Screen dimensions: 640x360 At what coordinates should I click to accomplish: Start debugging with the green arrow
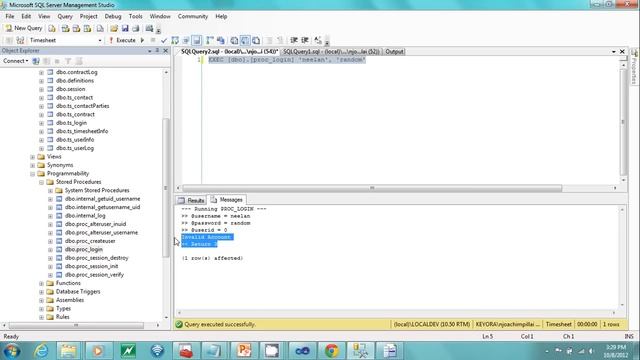pyautogui.click(x=142, y=40)
